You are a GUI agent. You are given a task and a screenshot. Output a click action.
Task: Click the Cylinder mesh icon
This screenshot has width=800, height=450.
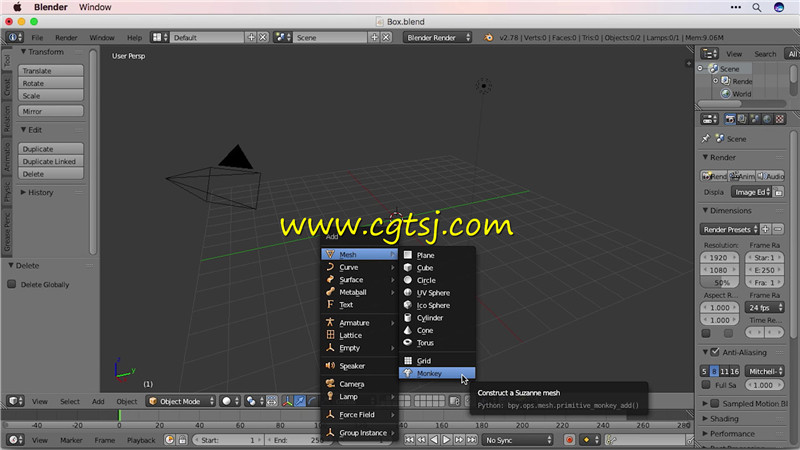(408, 317)
